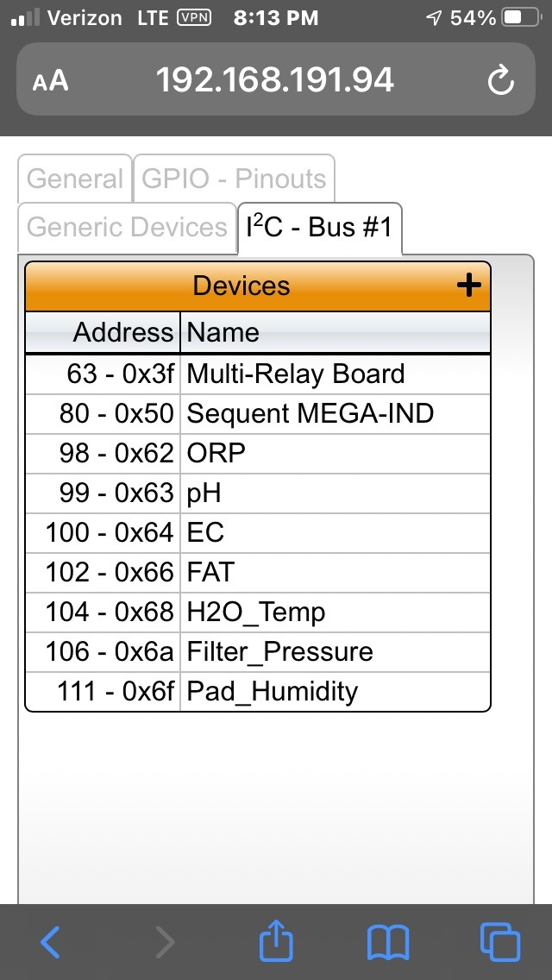The width and height of the screenshot is (552, 980).
Task: Open the ORP device entry
Action: [258, 454]
